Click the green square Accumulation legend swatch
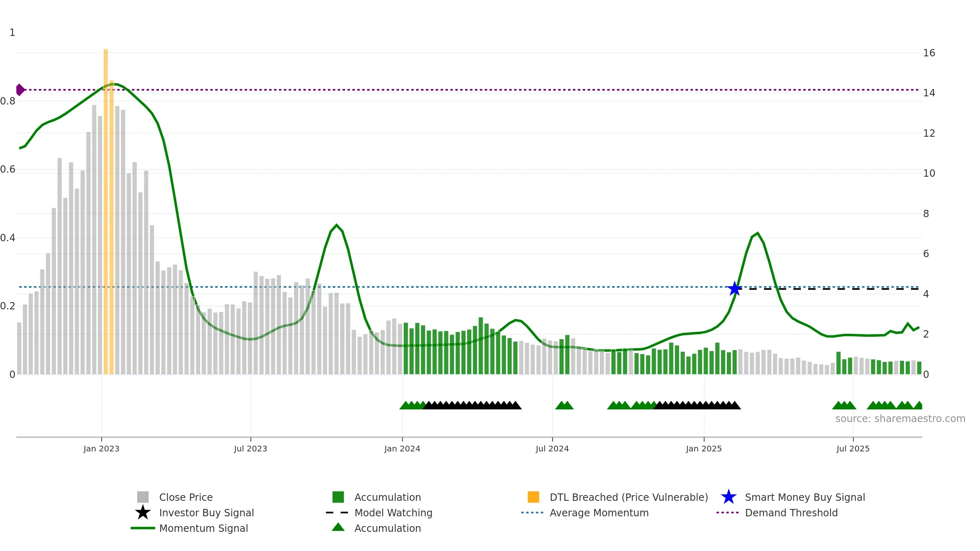 (x=338, y=497)
